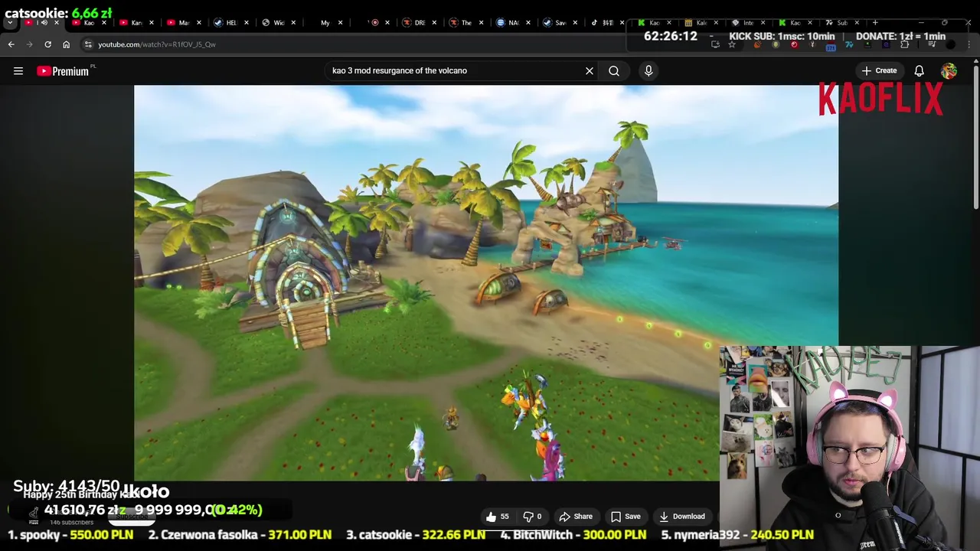Open the browser profile avatar
The height and width of the screenshot is (551, 980).
click(950, 44)
